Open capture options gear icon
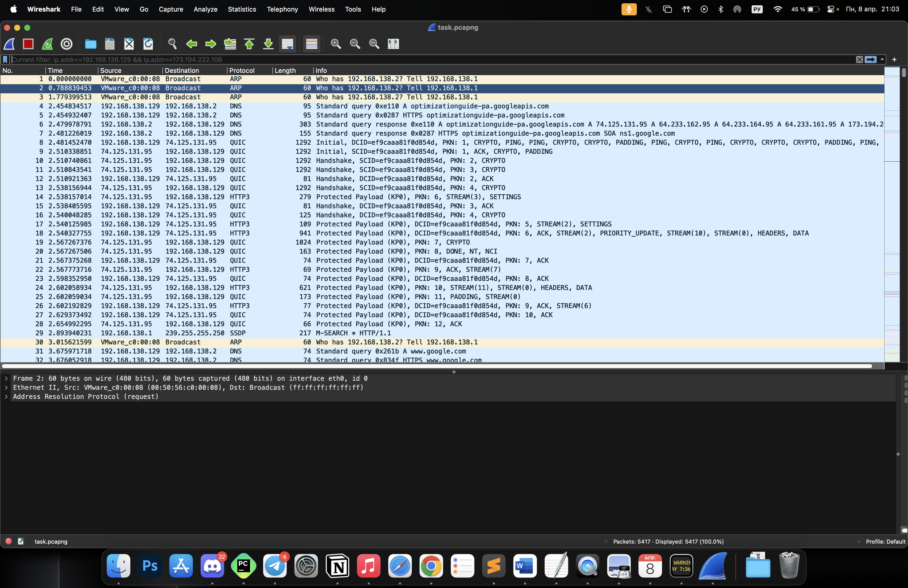This screenshot has width=908, height=588. [x=67, y=44]
